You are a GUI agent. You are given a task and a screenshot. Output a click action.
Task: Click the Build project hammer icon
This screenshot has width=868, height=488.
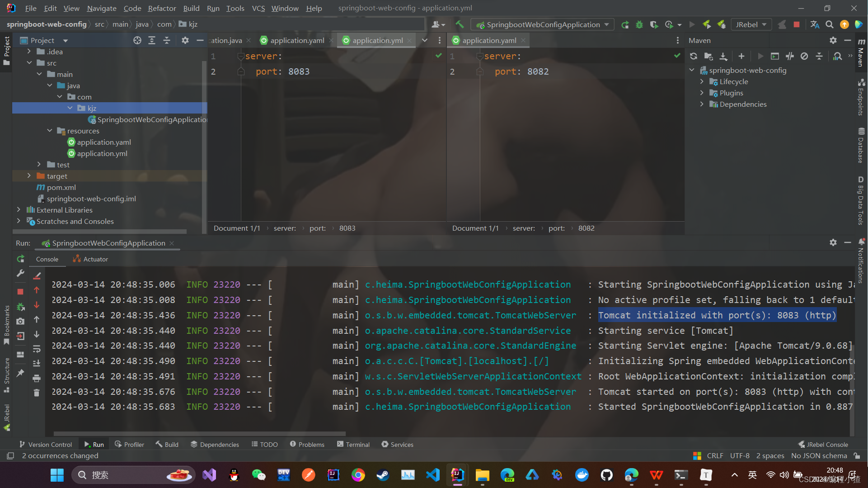pyautogui.click(x=460, y=24)
